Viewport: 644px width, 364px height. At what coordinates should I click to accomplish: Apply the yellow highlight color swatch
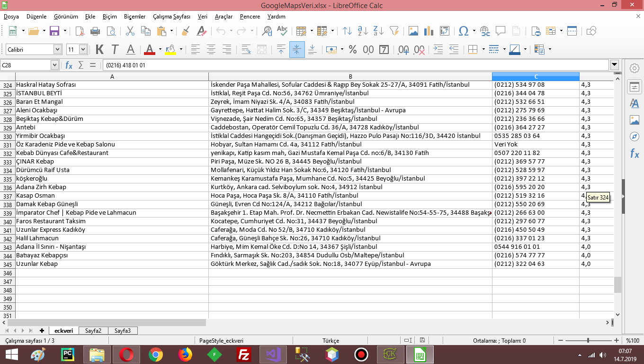[170, 49]
